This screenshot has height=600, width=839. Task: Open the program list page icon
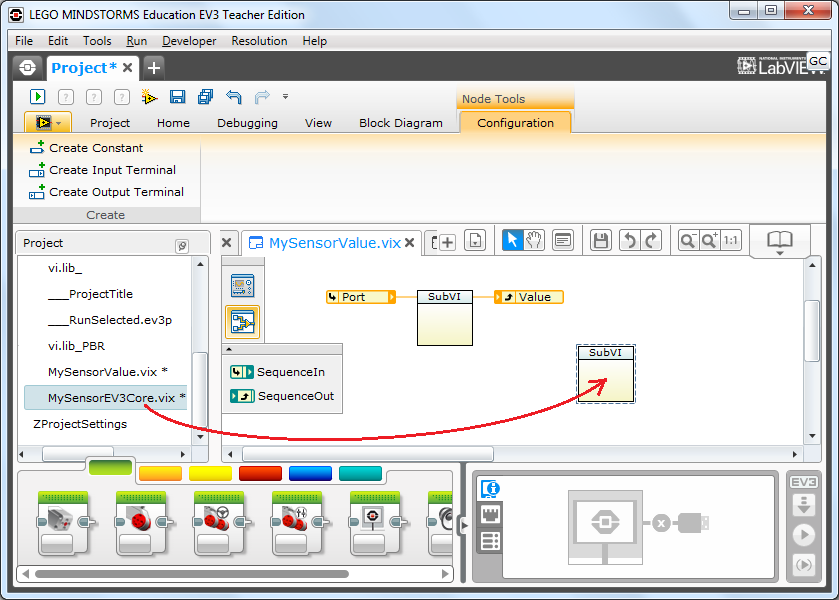click(475, 240)
